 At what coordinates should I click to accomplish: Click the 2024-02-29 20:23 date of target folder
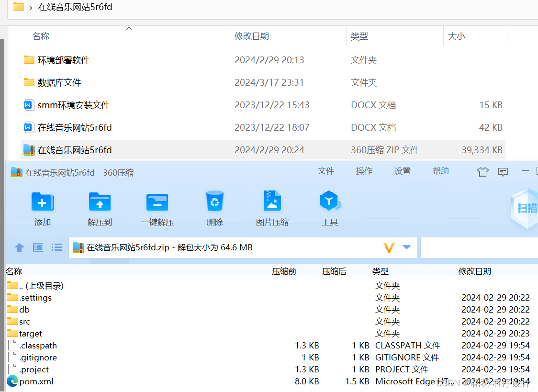(x=495, y=333)
